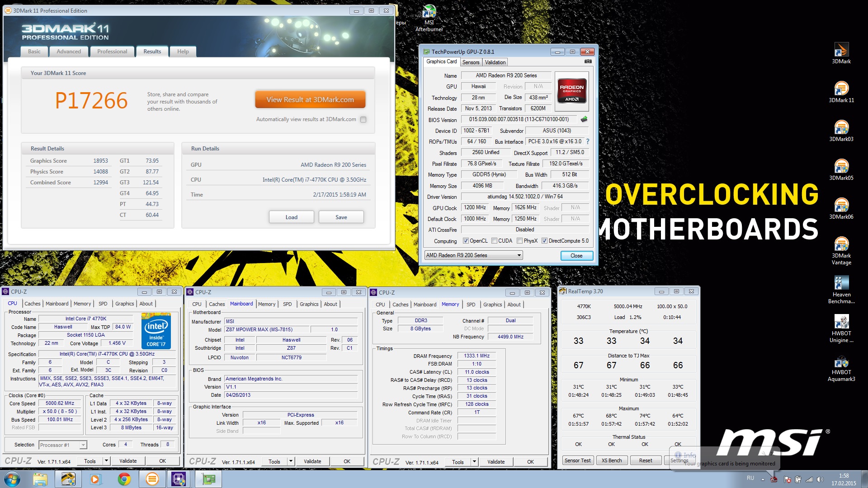868x488 pixels.
Task: Open Chrome from the taskbar
Action: 124,479
